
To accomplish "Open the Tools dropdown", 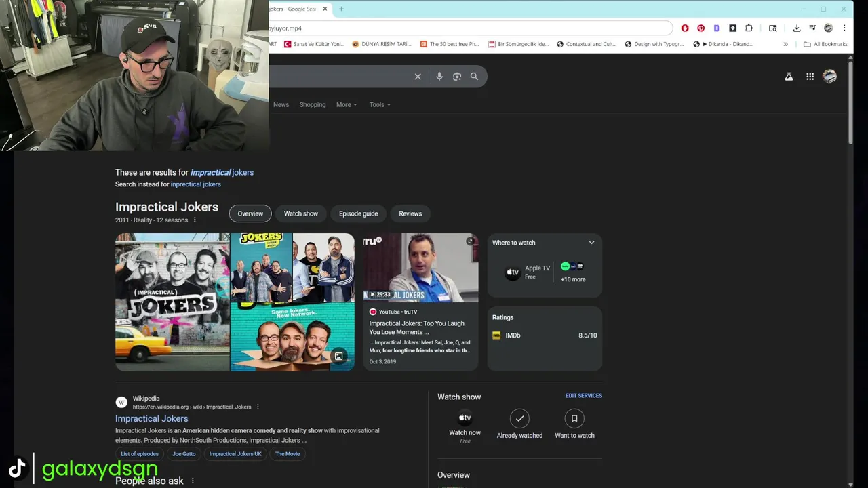I will click(x=380, y=104).
